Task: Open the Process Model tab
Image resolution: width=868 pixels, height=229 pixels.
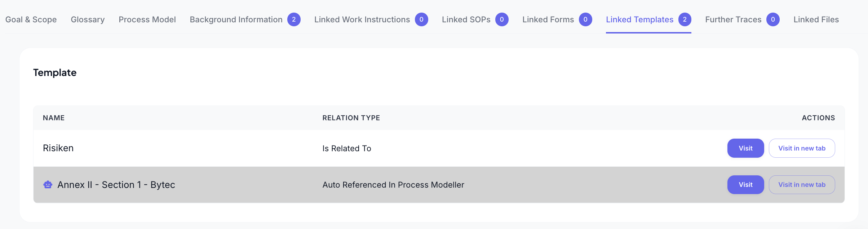Action: [x=147, y=19]
